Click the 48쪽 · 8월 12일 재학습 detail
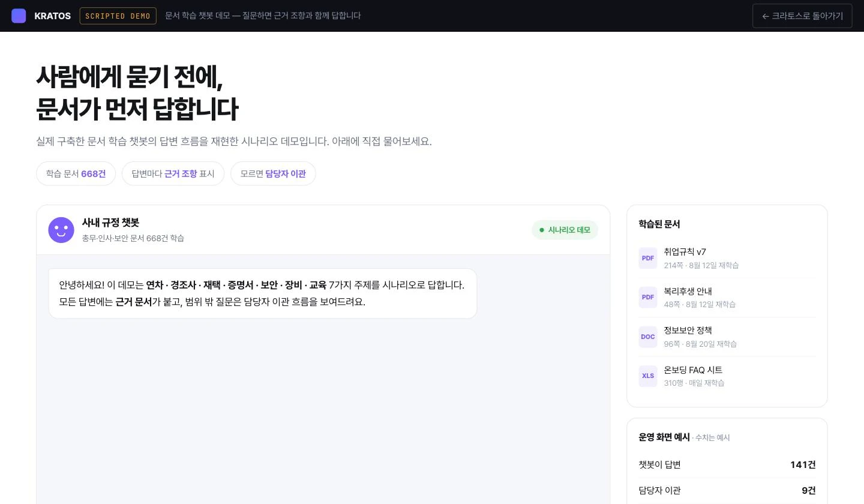This screenshot has height=504, width=864. [700, 304]
